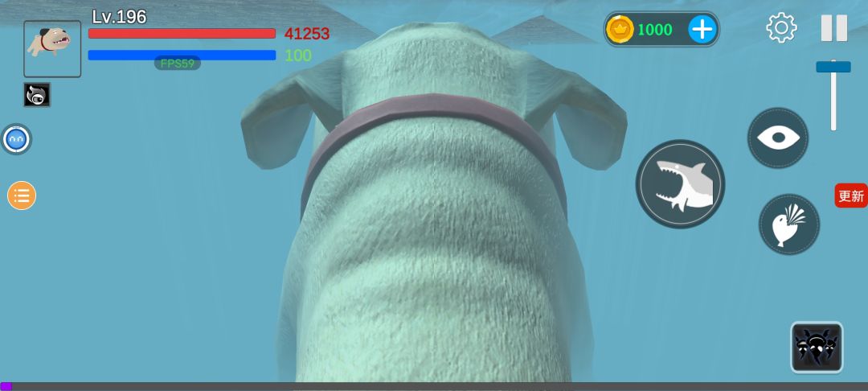Image resolution: width=868 pixels, height=391 pixels.
Task: Pause the game
Action: [833, 27]
